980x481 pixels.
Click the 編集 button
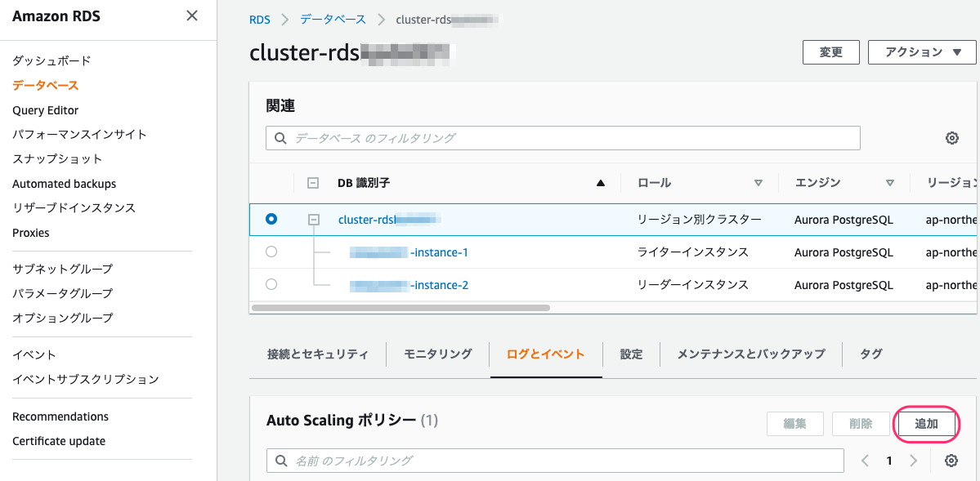click(x=795, y=424)
